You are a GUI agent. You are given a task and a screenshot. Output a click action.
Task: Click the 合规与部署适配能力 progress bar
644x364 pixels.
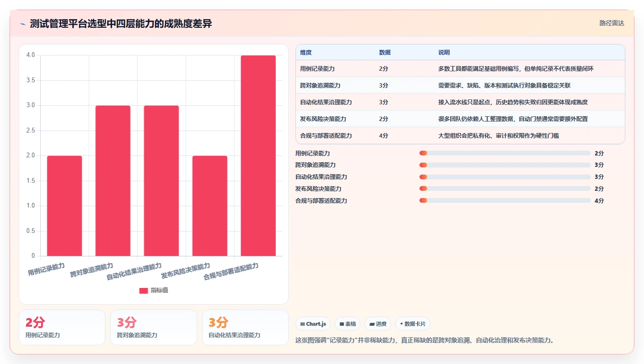click(505, 200)
